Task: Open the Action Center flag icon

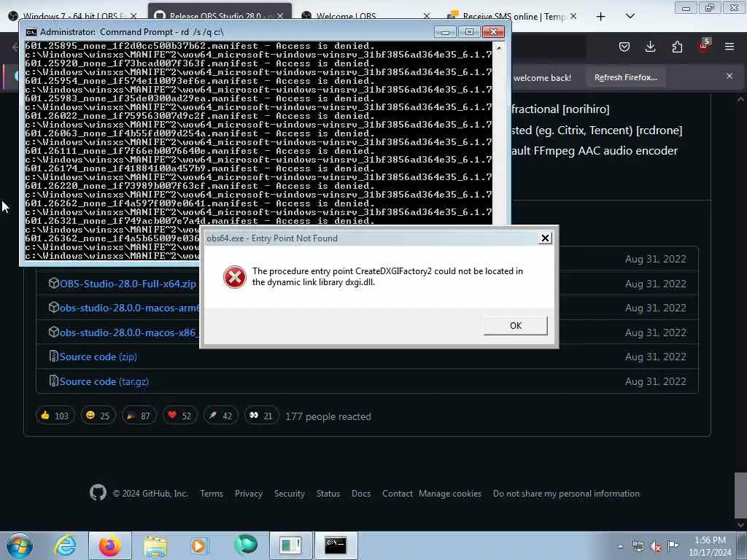Action: click(x=673, y=545)
